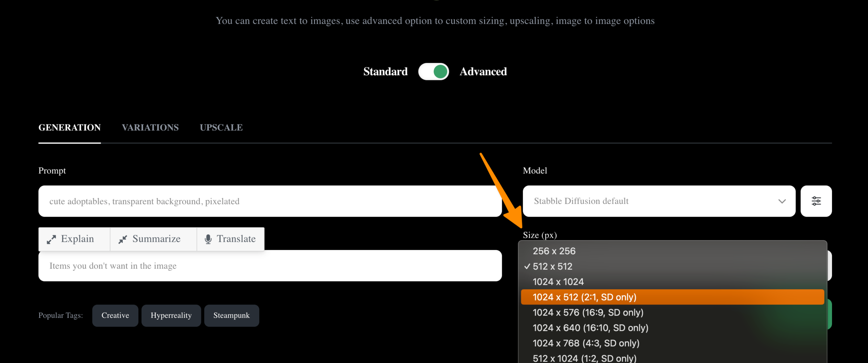Viewport: 868px width, 363px height.
Task: Apply the Hyperreality tag
Action: pos(171,316)
